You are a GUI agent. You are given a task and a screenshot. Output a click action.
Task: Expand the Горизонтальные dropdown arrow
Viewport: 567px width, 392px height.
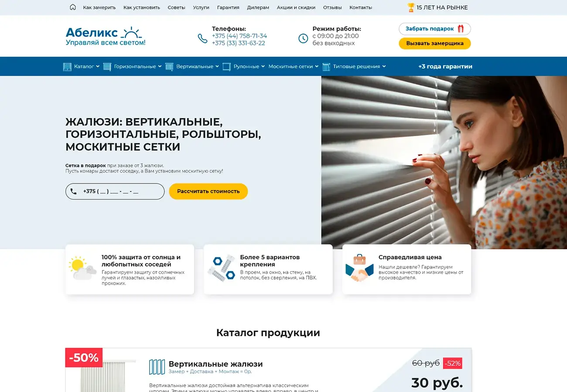click(160, 66)
